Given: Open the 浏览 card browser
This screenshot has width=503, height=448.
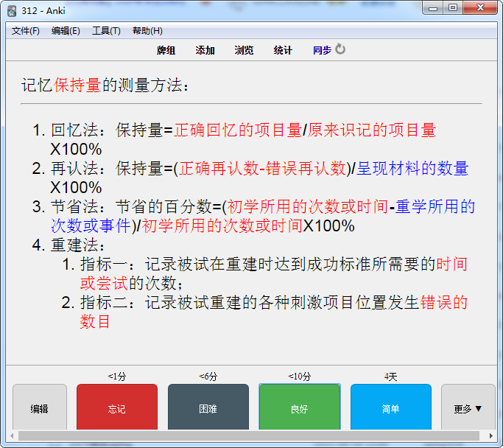Looking at the screenshot, I should coord(244,50).
